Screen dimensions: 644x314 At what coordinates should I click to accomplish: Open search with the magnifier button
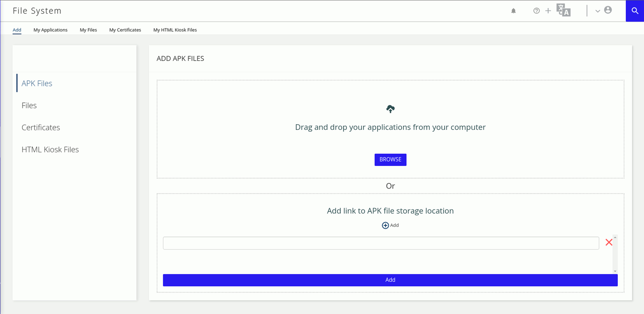tap(635, 11)
